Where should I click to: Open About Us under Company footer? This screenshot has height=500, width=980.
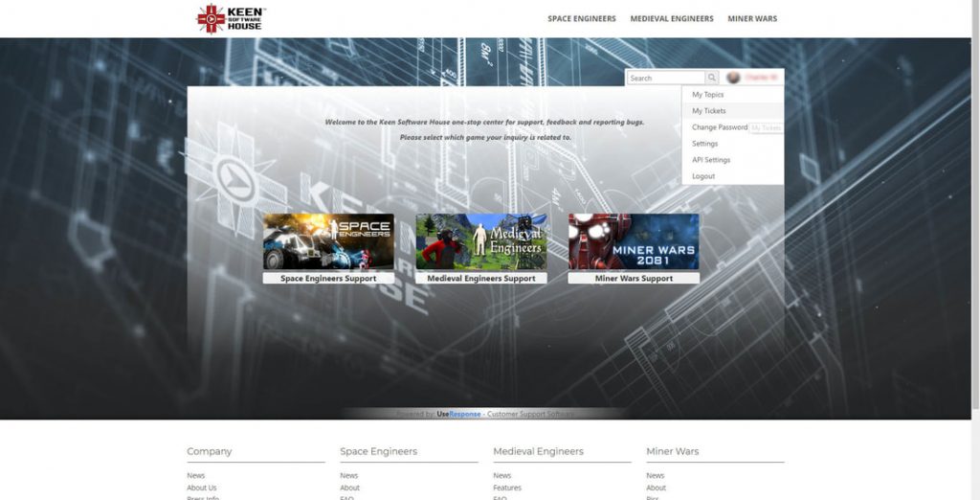pos(201,488)
